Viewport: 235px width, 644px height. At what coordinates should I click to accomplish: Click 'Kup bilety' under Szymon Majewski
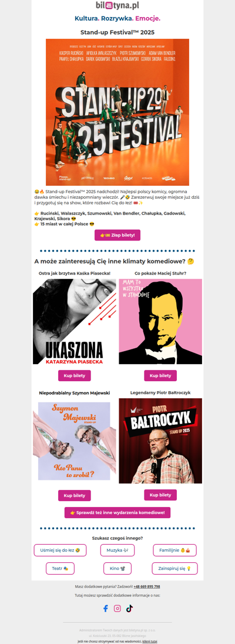[x=74, y=495]
